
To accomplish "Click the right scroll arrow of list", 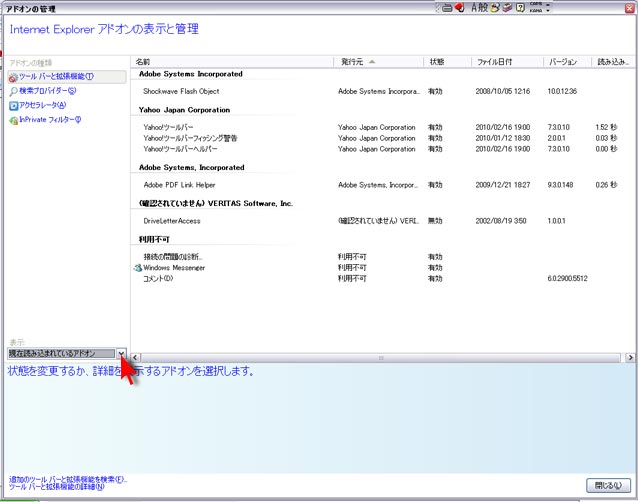I will point(630,357).
